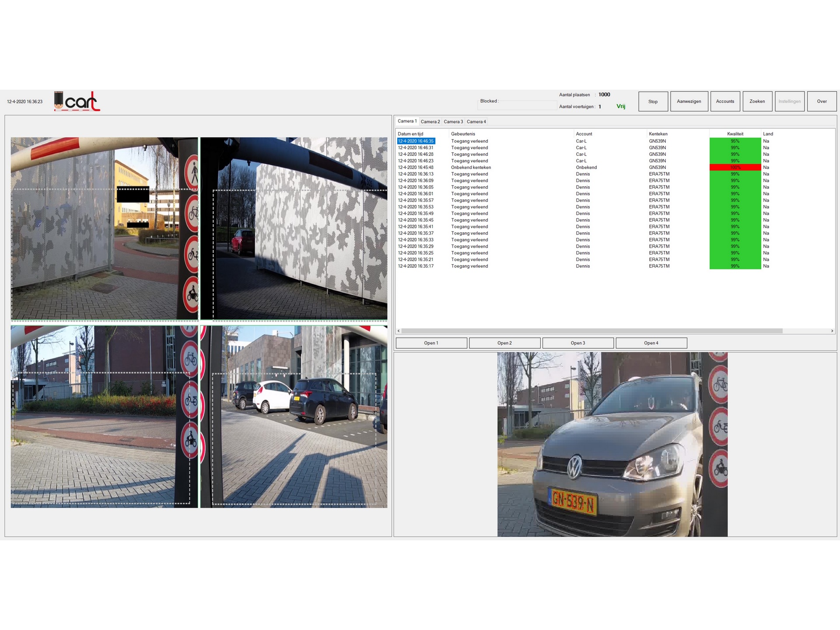840x630 pixels.
Task: Switch to the Camera 2 tab
Action: coord(430,122)
